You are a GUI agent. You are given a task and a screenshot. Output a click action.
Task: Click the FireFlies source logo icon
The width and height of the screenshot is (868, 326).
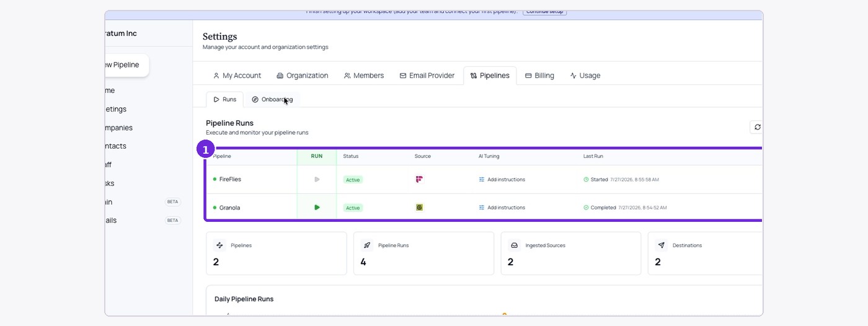point(419,179)
